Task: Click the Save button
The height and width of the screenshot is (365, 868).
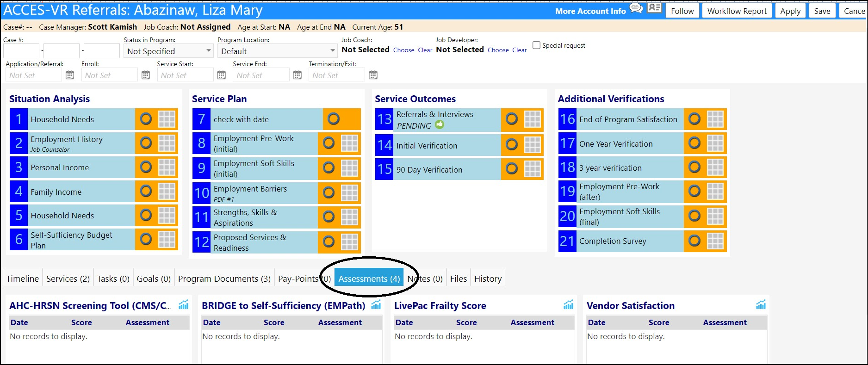Action: (822, 11)
